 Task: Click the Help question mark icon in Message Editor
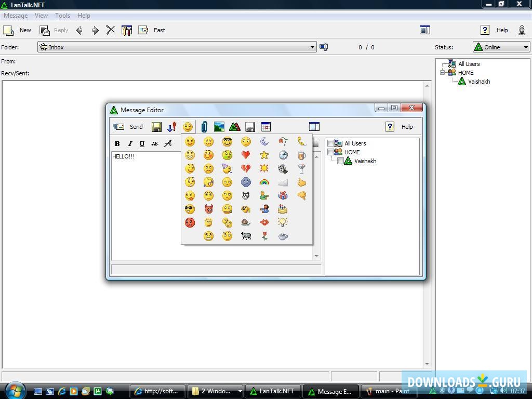390,127
